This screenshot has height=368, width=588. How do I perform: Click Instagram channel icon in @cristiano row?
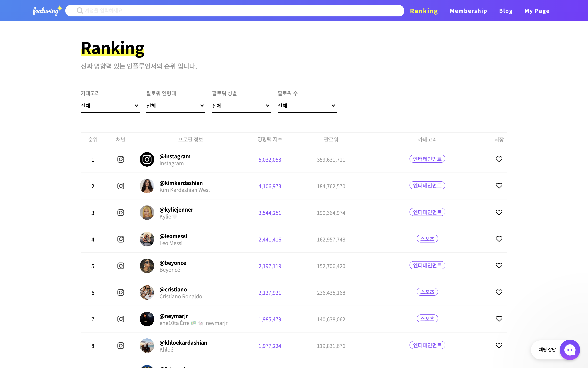[121, 293]
